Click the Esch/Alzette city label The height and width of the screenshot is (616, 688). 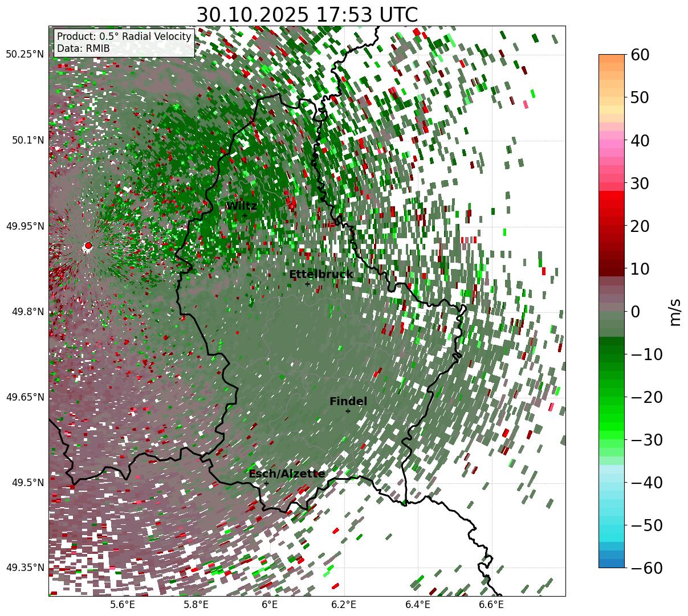[287, 474]
